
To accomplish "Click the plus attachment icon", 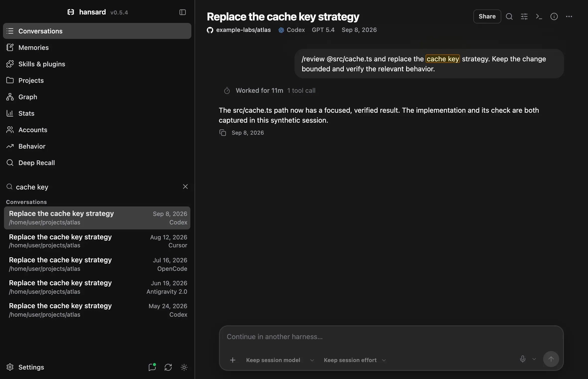I will (x=232, y=360).
